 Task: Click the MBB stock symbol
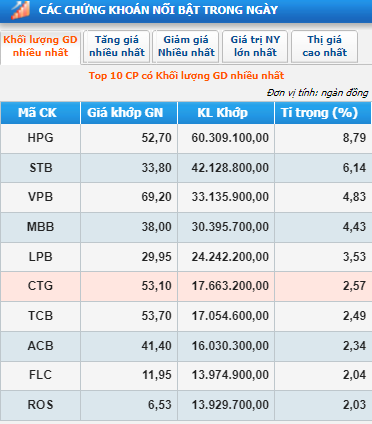[40, 227]
